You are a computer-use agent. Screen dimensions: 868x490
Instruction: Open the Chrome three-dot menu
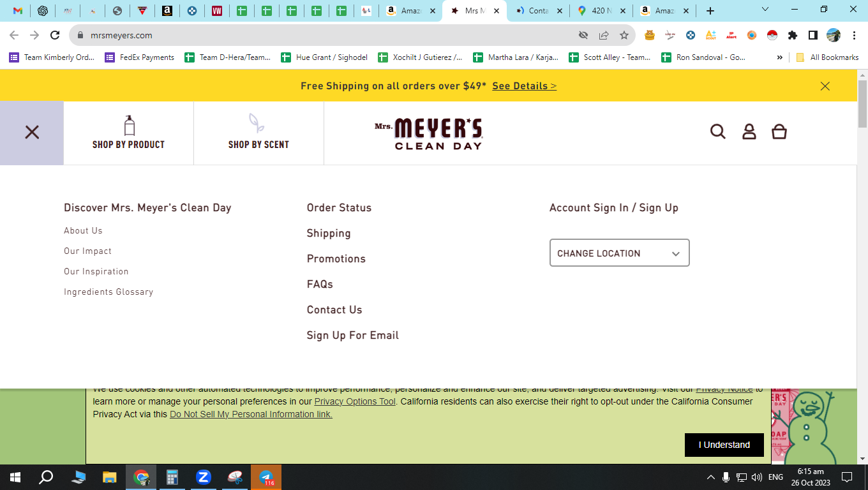pyautogui.click(x=854, y=35)
